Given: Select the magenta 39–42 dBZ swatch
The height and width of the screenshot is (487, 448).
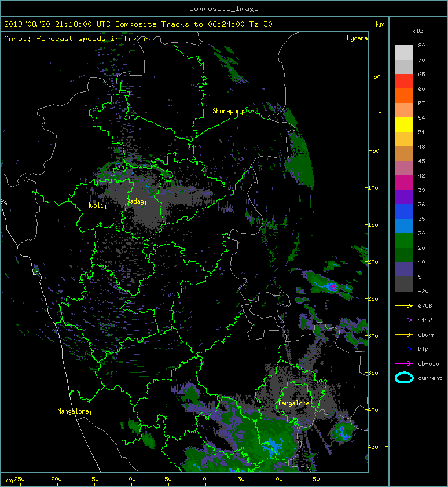Looking at the screenshot, I should click(x=404, y=182).
